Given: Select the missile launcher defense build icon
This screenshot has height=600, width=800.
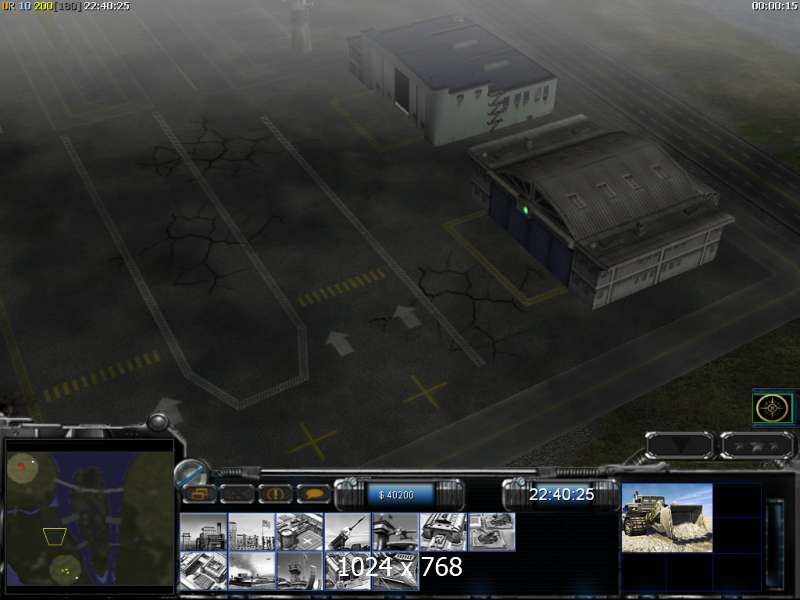Looking at the screenshot, I should [x=347, y=532].
